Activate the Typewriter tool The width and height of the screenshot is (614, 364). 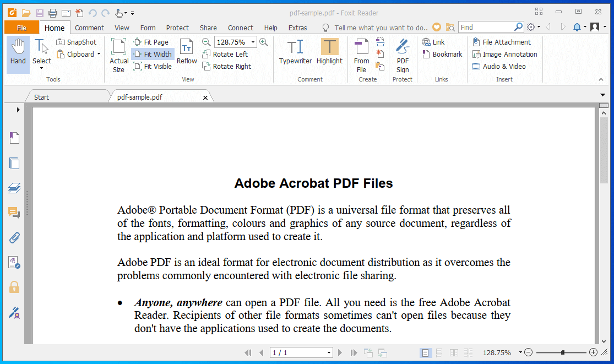tap(295, 53)
